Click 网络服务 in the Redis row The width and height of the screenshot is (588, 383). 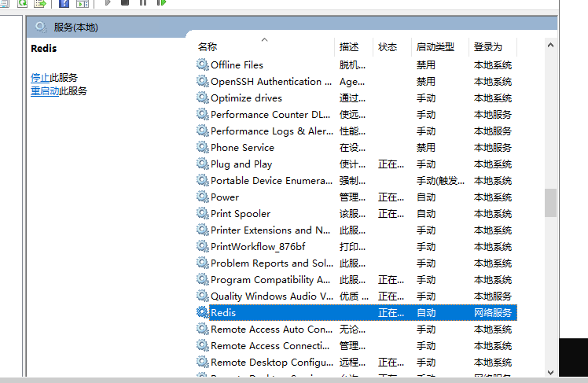click(x=493, y=312)
